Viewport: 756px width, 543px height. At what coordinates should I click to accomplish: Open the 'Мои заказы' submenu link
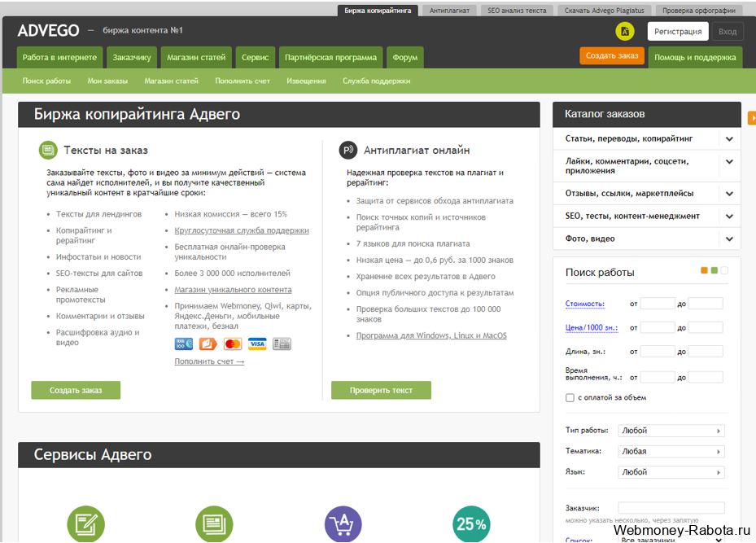point(107,81)
